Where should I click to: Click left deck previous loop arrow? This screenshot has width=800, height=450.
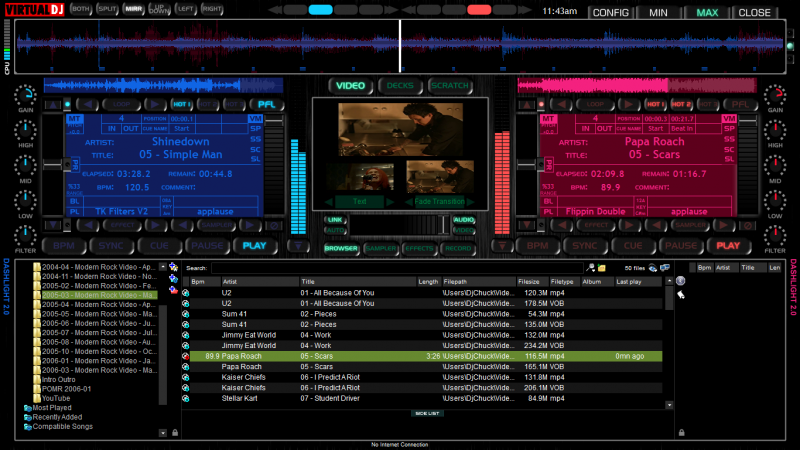pos(88,104)
